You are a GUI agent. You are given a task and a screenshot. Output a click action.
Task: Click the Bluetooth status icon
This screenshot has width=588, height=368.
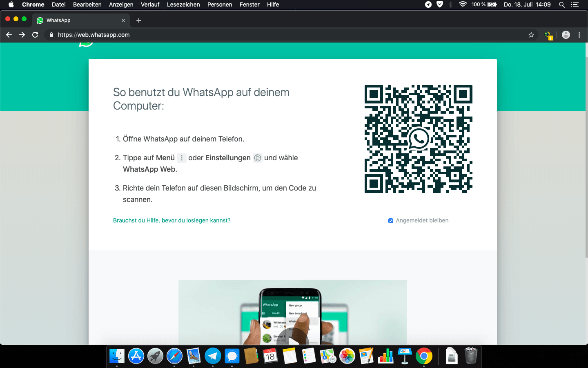(x=451, y=4)
